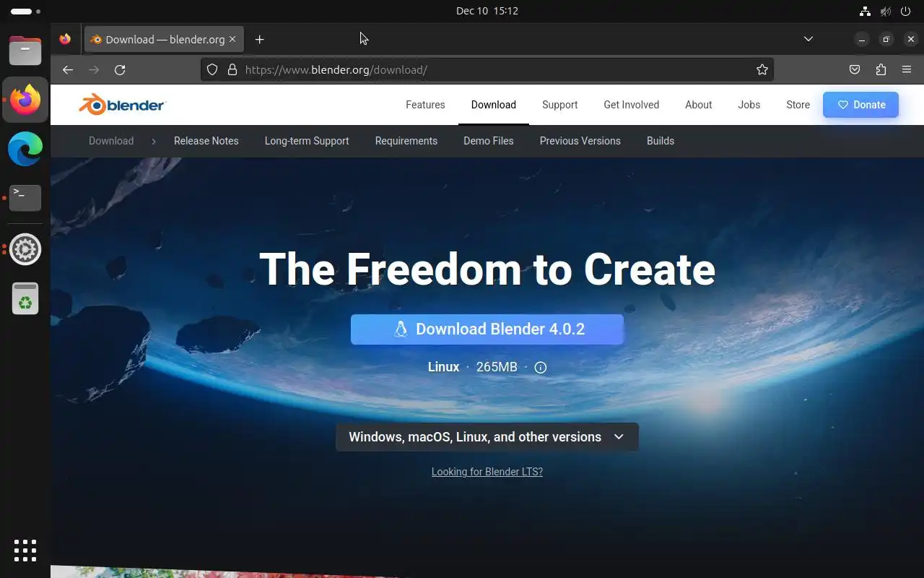Click the forward navigation arrow

click(x=94, y=69)
